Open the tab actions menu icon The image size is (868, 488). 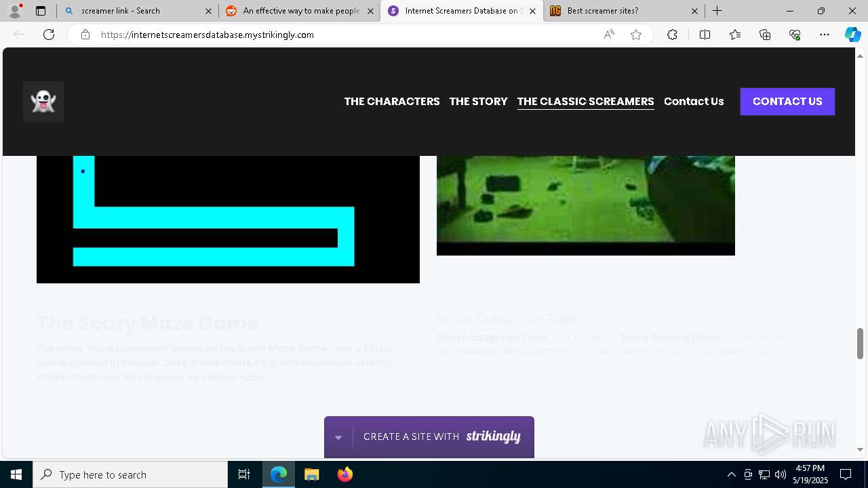pyautogui.click(x=41, y=11)
